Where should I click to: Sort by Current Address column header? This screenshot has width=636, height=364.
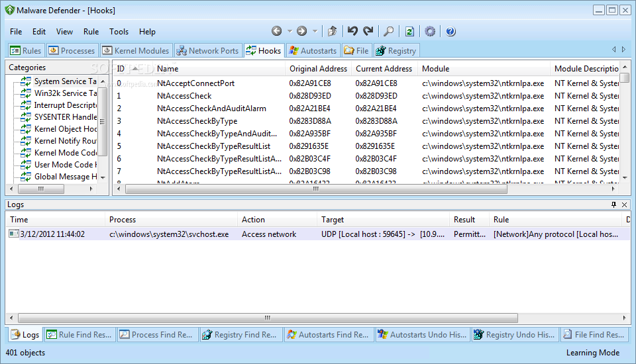[x=384, y=69]
